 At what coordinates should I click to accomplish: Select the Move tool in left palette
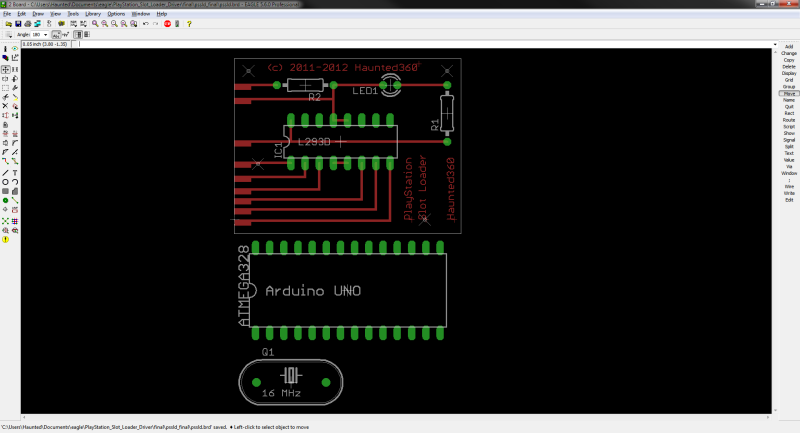[x=6, y=69]
